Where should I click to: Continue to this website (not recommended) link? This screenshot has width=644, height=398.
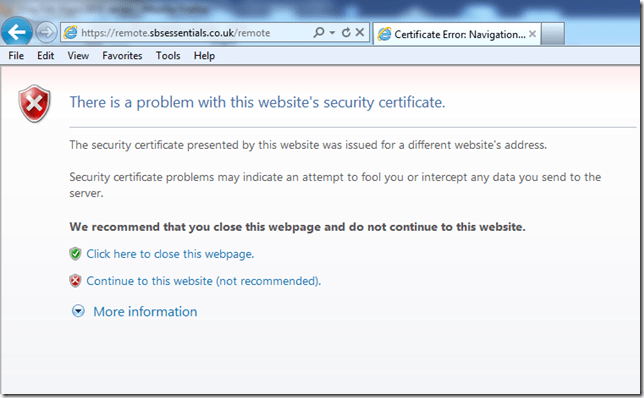[204, 281]
